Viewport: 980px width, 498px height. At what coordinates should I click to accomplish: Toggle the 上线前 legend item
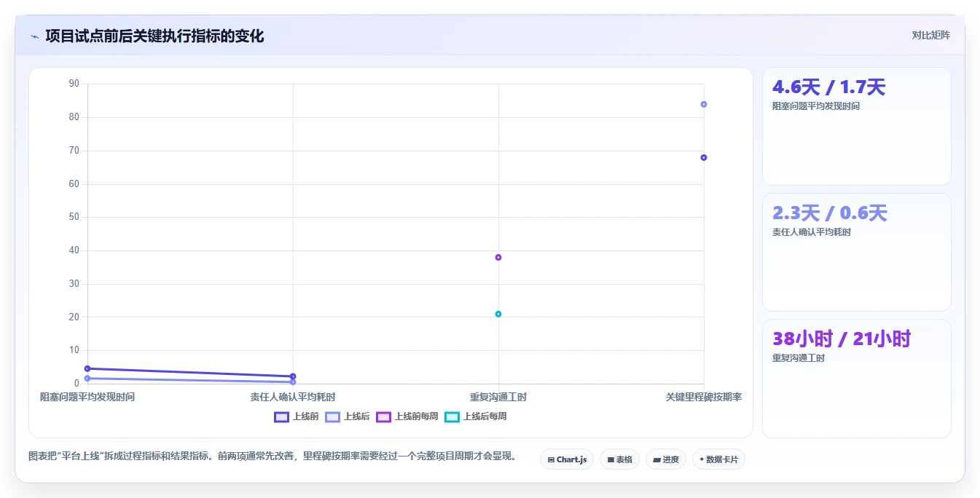click(x=297, y=416)
